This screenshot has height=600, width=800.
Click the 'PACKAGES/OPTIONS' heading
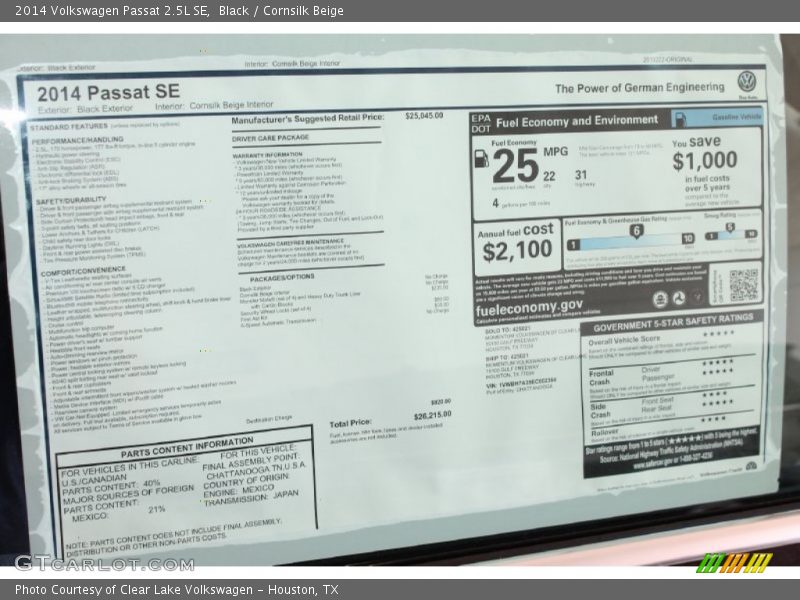click(282, 278)
